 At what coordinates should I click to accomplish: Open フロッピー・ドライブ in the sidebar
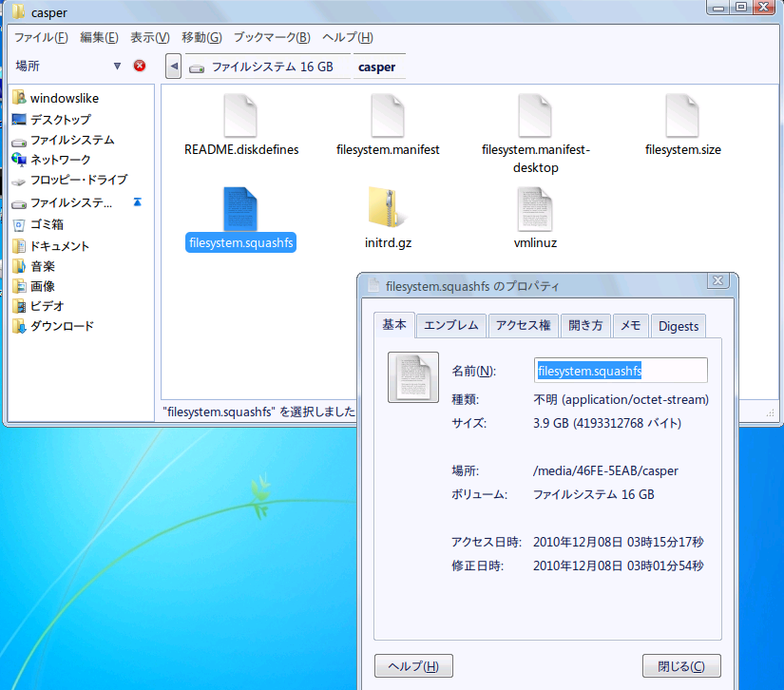pos(70,180)
